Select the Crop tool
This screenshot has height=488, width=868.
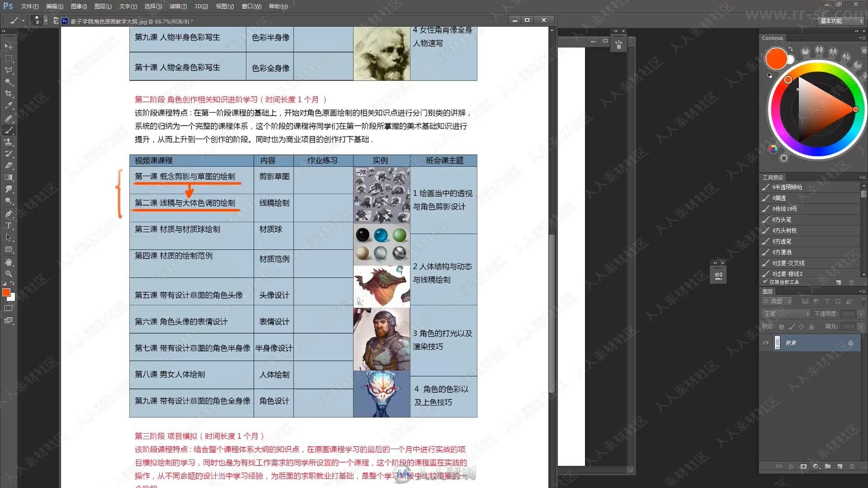[x=8, y=94]
